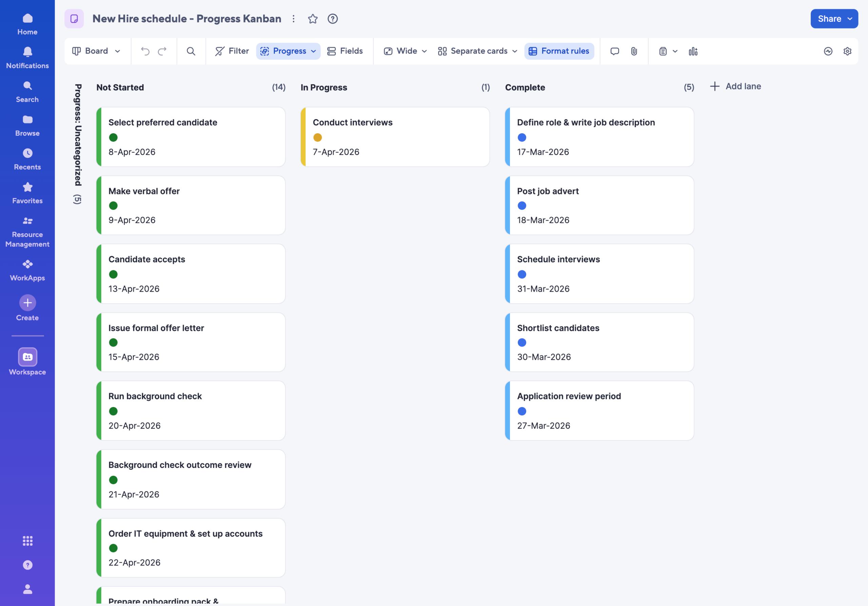
Task: Toggle the Format rules button
Action: point(559,51)
